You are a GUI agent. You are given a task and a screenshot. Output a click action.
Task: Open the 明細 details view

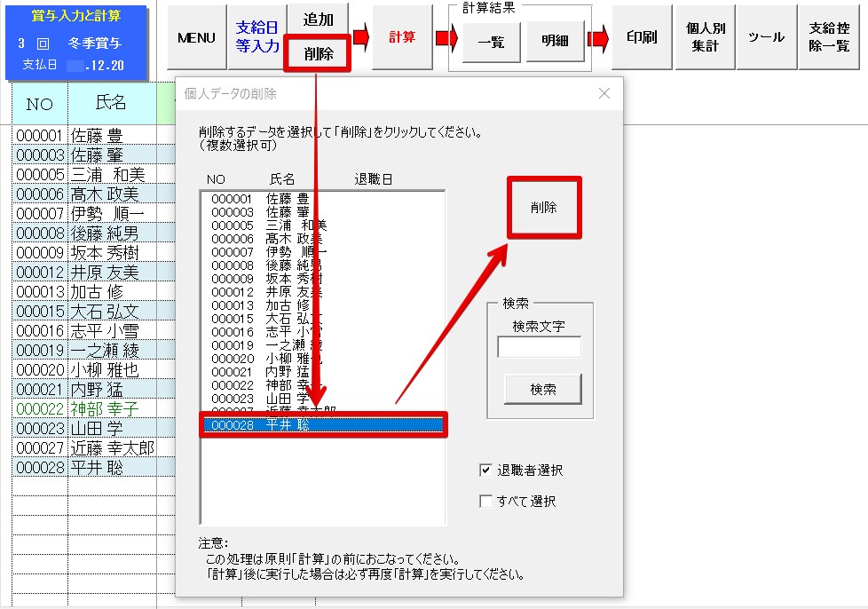[x=556, y=41]
